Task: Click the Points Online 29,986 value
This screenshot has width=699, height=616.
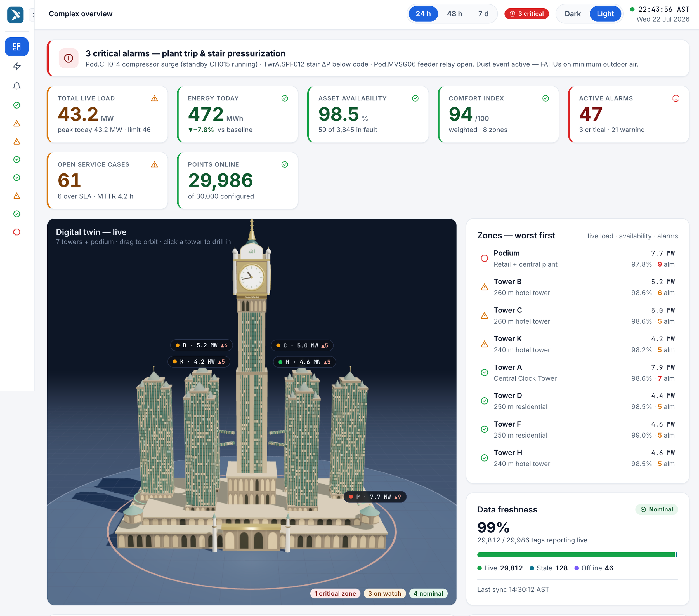Action: pyautogui.click(x=221, y=181)
